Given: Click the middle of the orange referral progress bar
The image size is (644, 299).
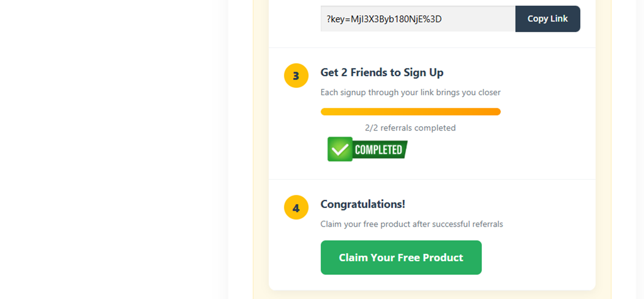Looking at the screenshot, I should coord(410,112).
